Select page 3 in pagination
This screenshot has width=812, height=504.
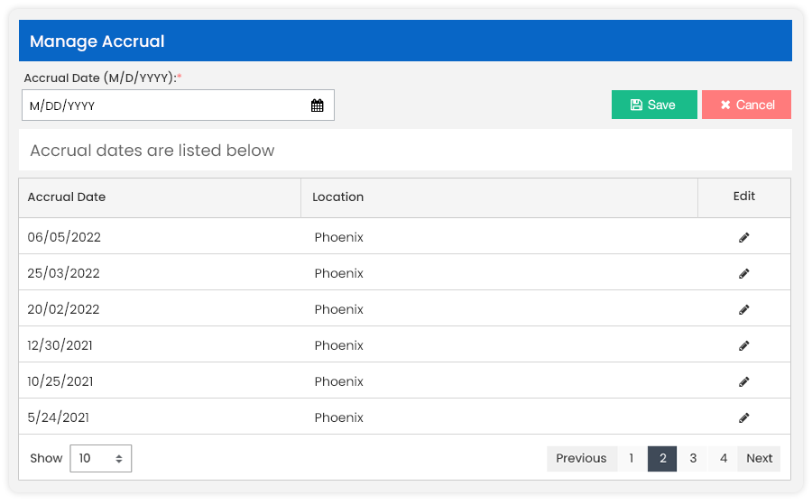click(692, 458)
